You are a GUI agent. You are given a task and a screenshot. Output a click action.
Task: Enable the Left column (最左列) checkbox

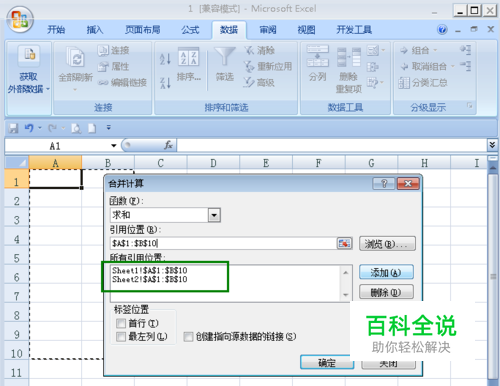121,337
